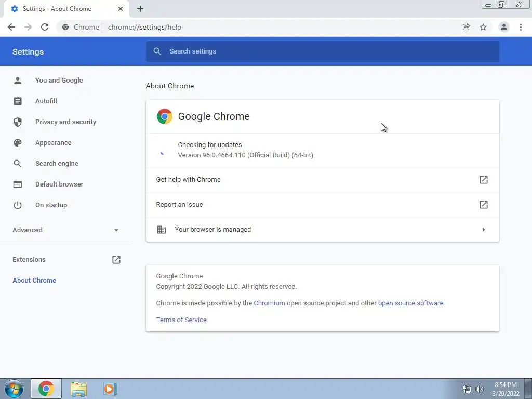Click the Copyright 2022 Google LLC text
Image resolution: width=532 pixels, height=399 pixels.
point(227,287)
